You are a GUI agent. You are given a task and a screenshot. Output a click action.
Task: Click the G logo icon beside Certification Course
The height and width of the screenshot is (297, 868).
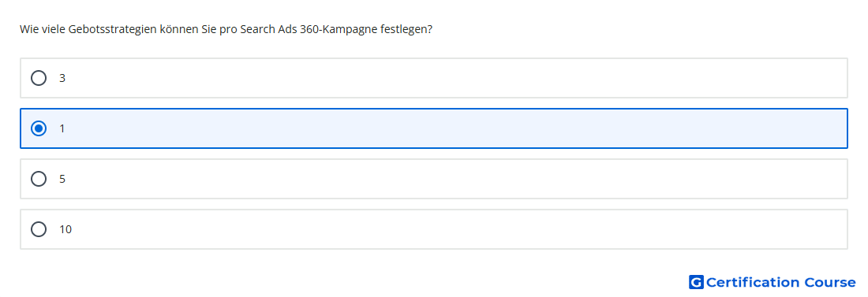696,282
